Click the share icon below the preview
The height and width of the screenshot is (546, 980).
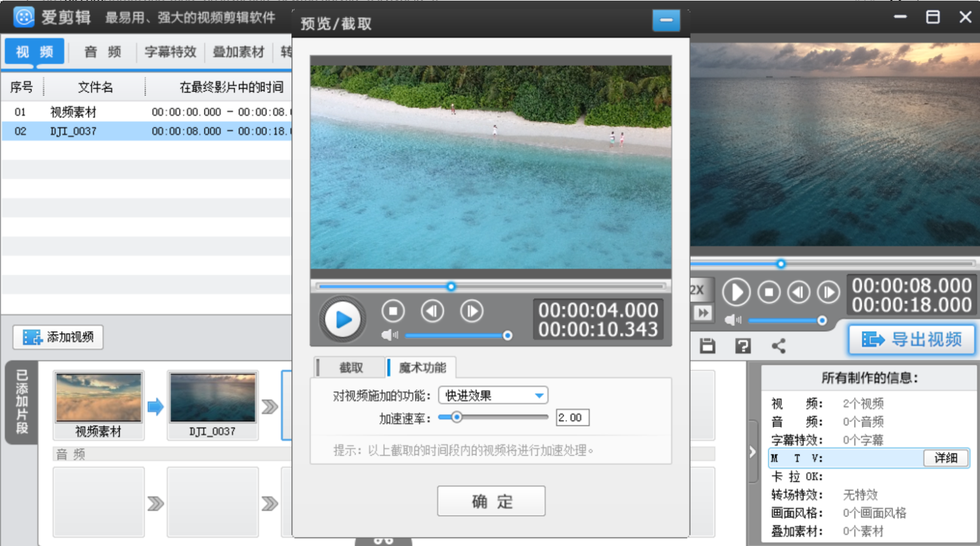778,345
